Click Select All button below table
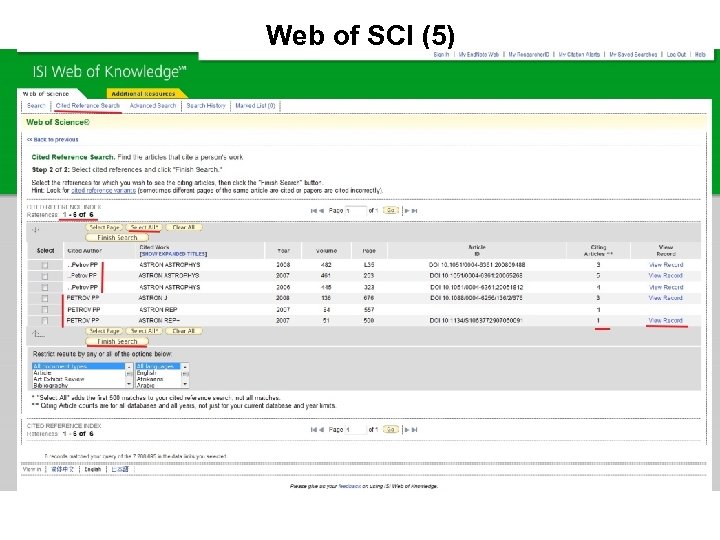 pyautogui.click(x=144, y=331)
